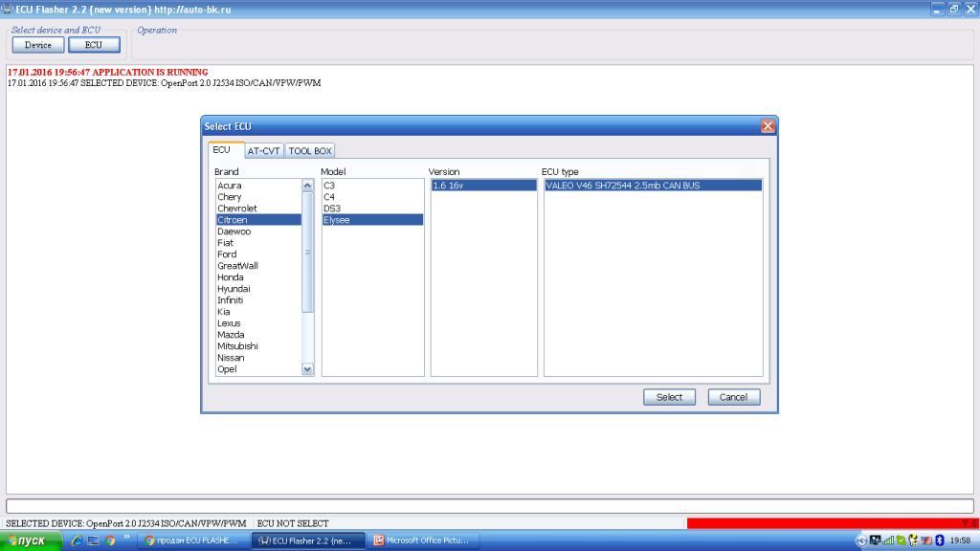Screen dimensions: 980x551
Task: Click red progress indicator in status bar
Action: click(832, 523)
